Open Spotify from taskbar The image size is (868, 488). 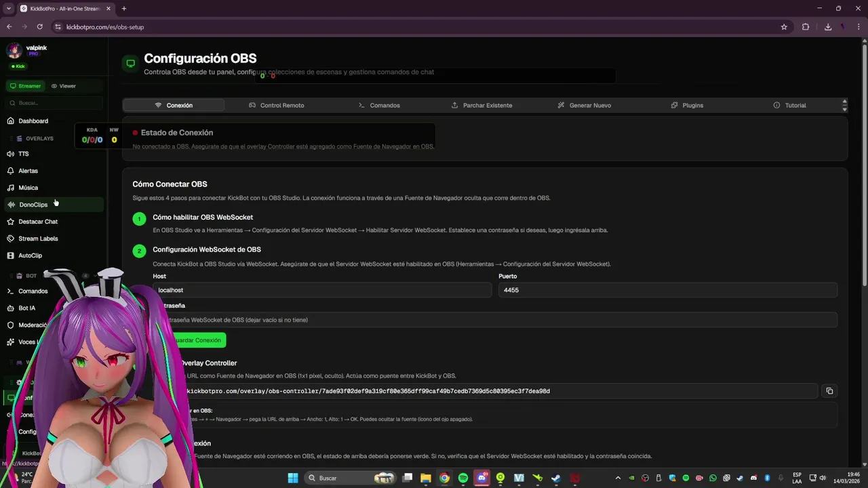(x=463, y=478)
